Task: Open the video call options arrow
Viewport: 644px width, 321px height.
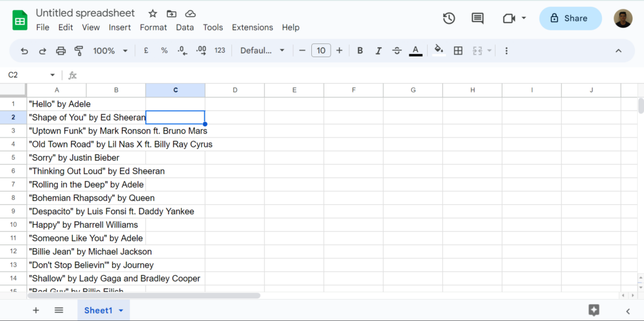Action: click(x=524, y=18)
